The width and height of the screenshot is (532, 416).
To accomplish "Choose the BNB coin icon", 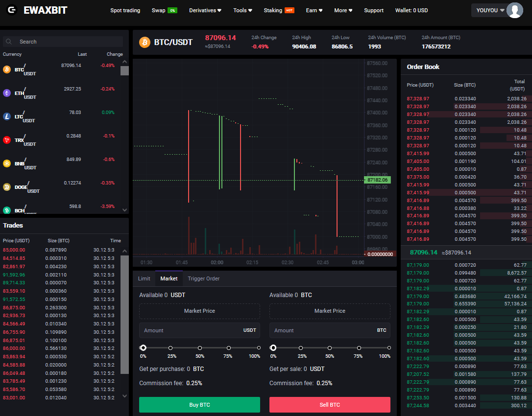I will click(7, 163).
